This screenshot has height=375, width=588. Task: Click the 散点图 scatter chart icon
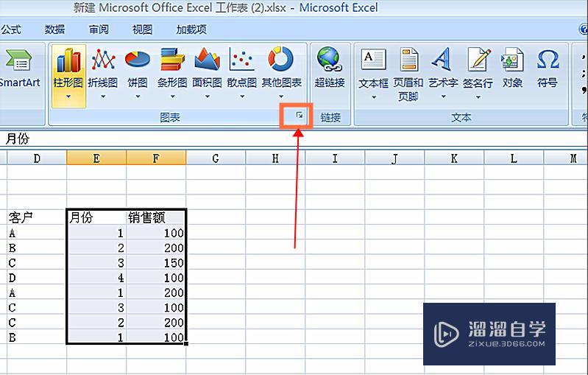click(242, 60)
